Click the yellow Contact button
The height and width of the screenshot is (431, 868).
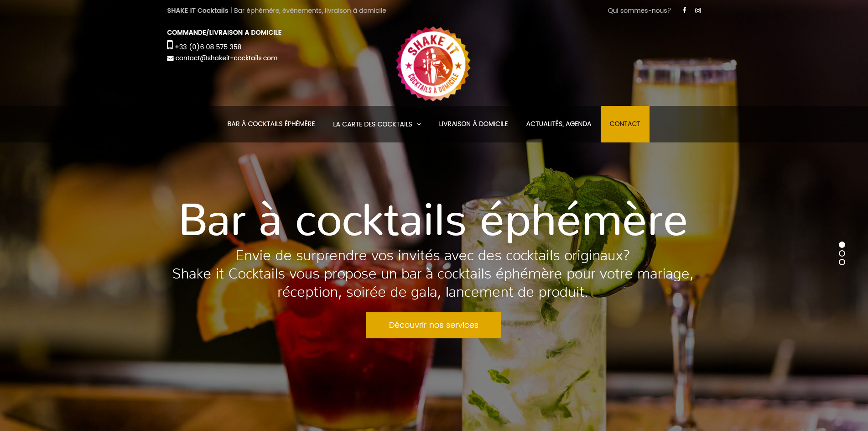[625, 124]
